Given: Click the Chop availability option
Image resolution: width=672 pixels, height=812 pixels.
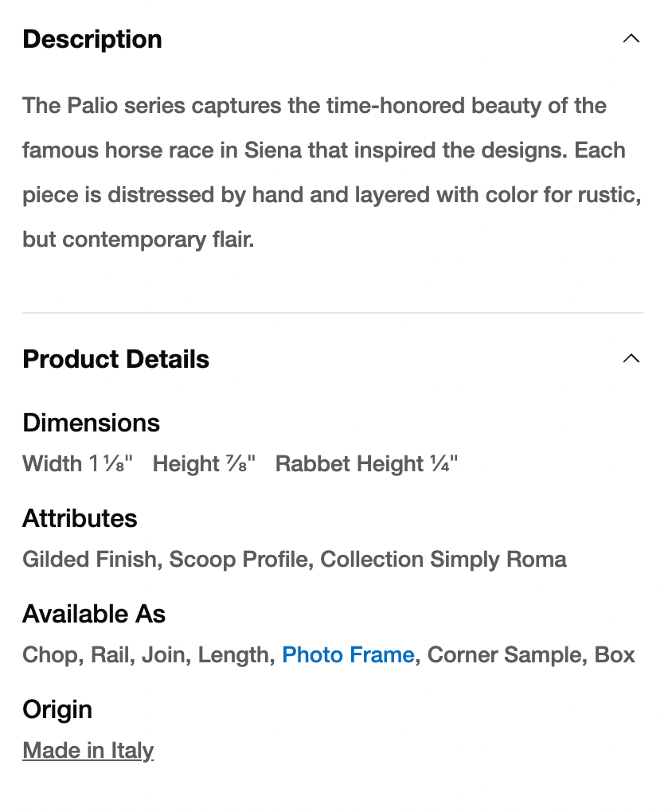Looking at the screenshot, I should coord(50,655).
